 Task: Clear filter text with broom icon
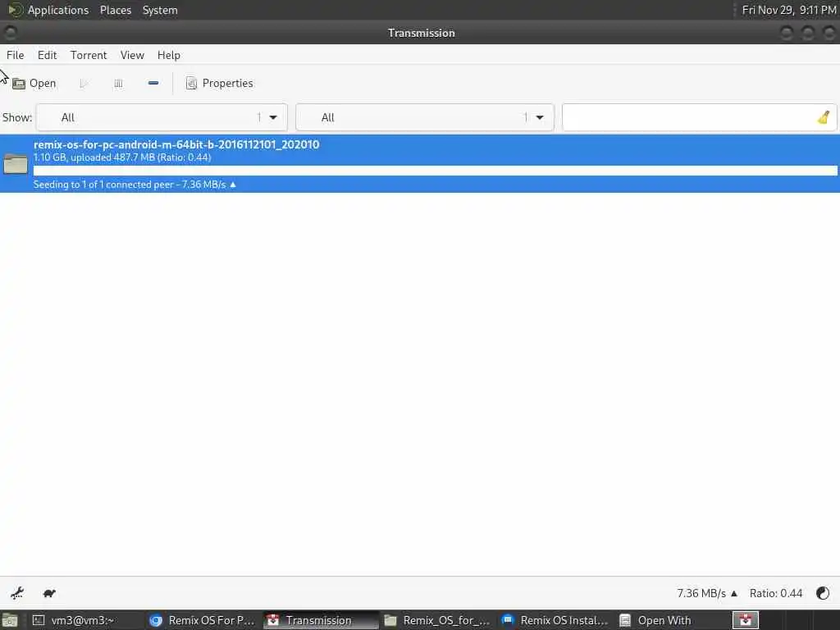pos(824,117)
